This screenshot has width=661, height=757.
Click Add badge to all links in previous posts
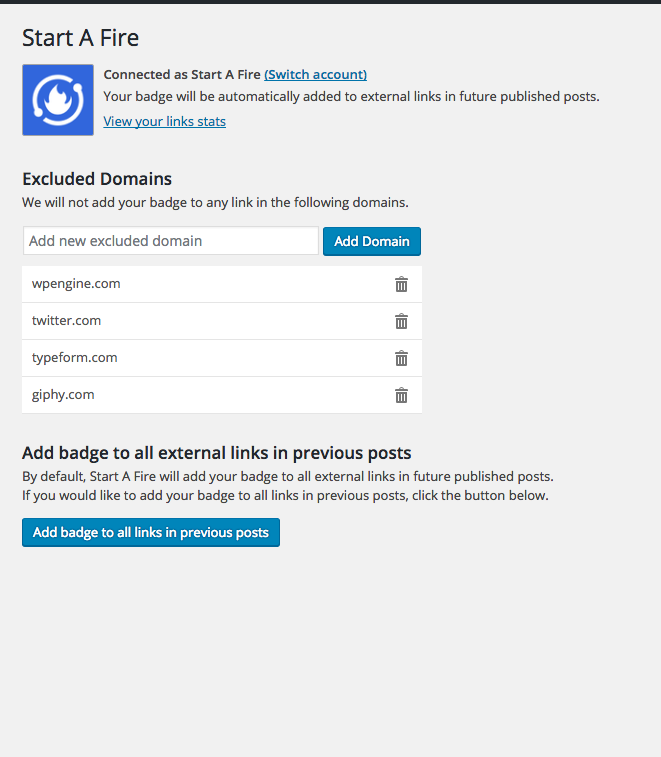click(151, 533)
